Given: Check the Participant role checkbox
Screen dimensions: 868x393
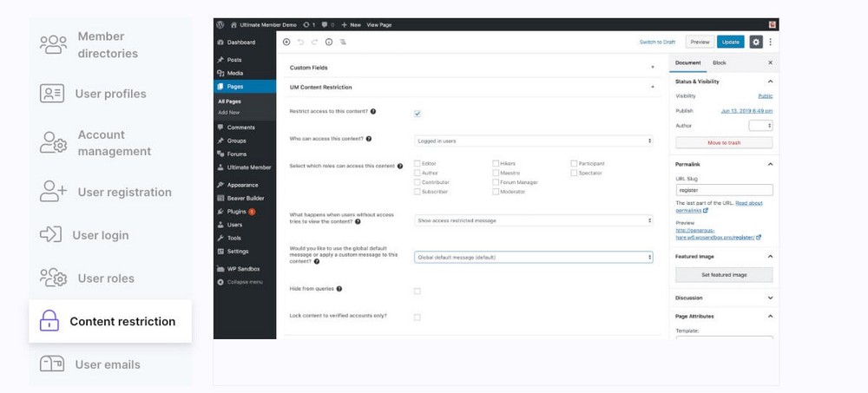Looking at the screenshot, I should tap(574, 164).
